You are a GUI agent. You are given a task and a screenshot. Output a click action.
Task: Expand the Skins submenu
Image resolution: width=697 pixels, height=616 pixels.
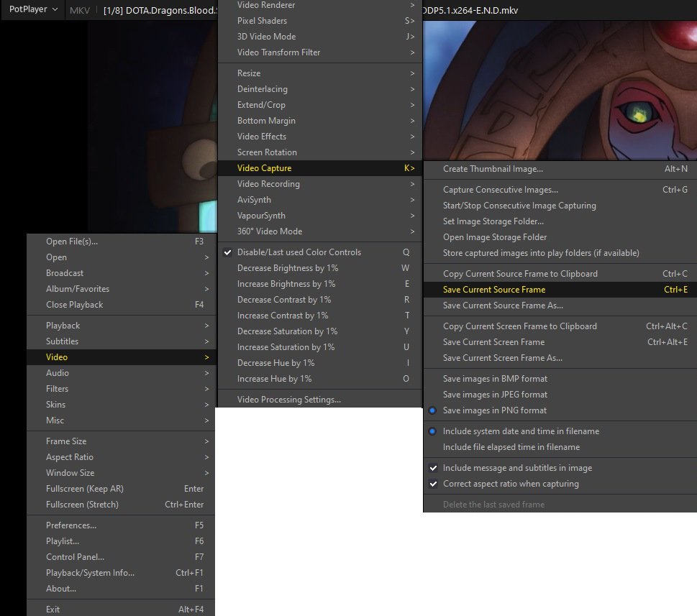coord(121,405)
